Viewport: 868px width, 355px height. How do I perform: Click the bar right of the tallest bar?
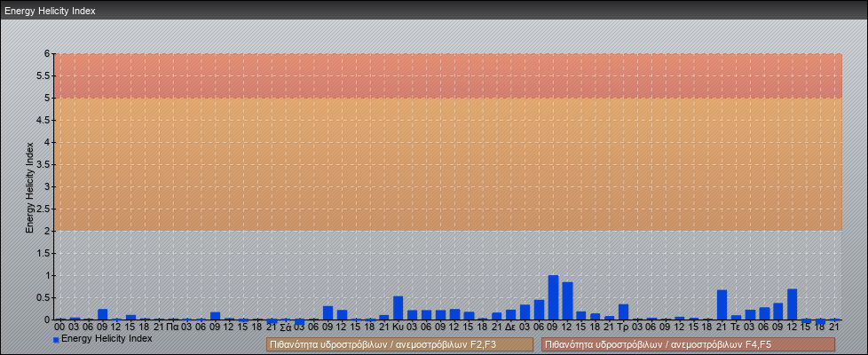tap(567, 301)
